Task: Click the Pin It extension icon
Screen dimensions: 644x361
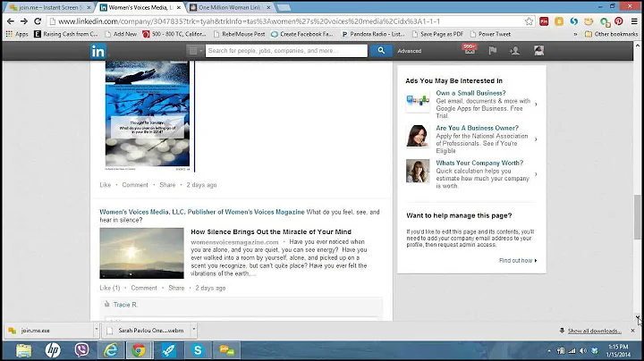Action: click(x=544, y=21)
